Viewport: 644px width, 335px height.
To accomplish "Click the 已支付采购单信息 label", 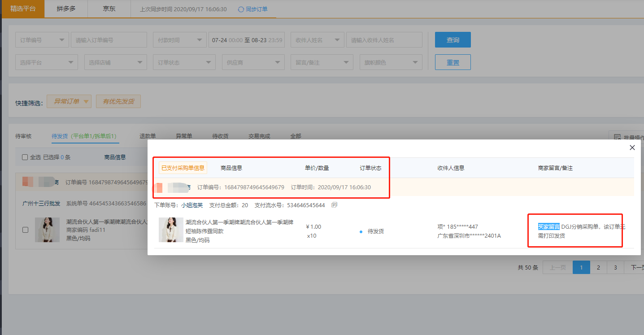I will 183,168.
